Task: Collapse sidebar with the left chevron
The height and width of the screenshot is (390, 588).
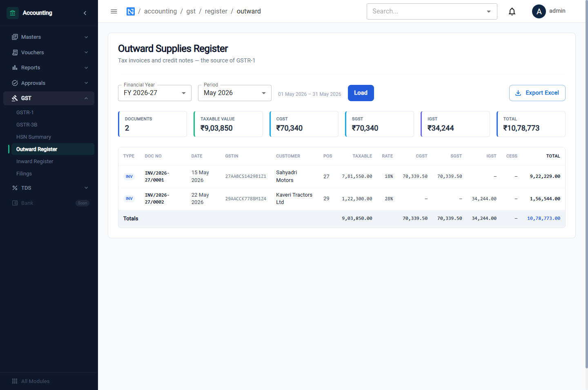Action: 85,13
